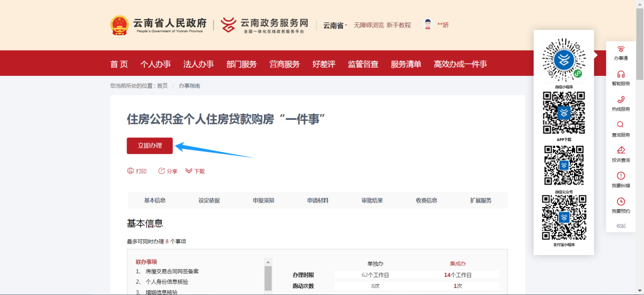Open 法人办事 in the navigation bar

click(199, 64)
